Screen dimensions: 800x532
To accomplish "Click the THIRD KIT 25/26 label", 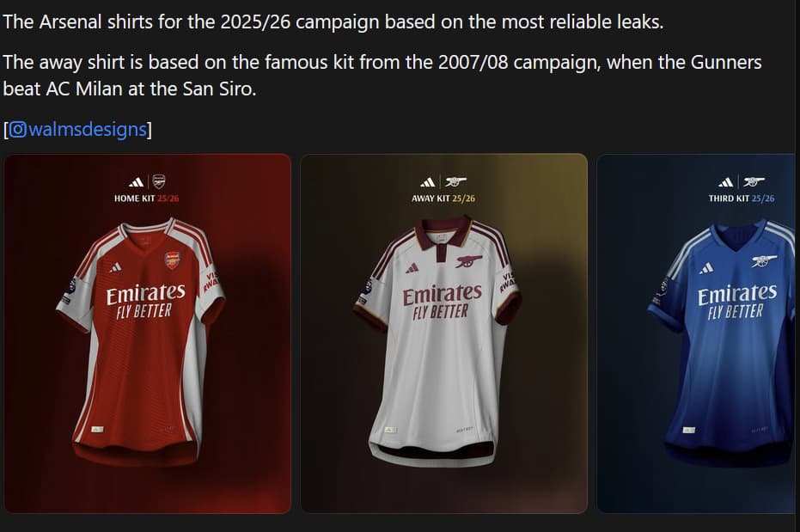I will pos(741,199).
